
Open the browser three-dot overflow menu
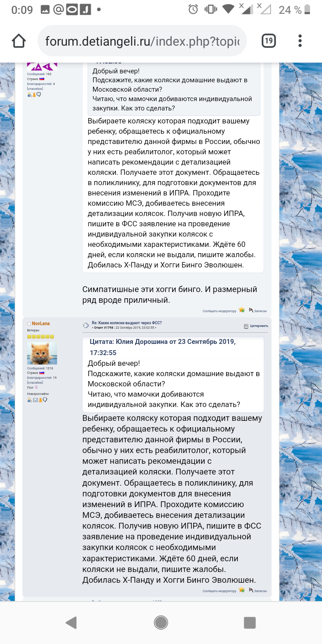[300, 41]
